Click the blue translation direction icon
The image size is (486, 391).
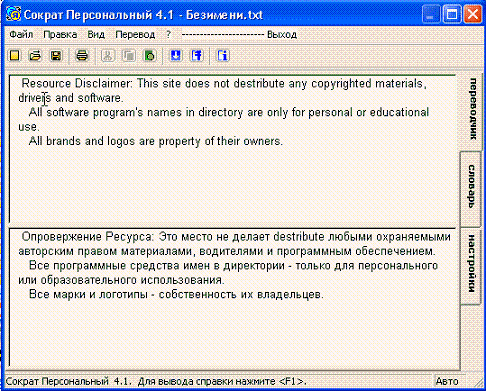tap(197, 56)
